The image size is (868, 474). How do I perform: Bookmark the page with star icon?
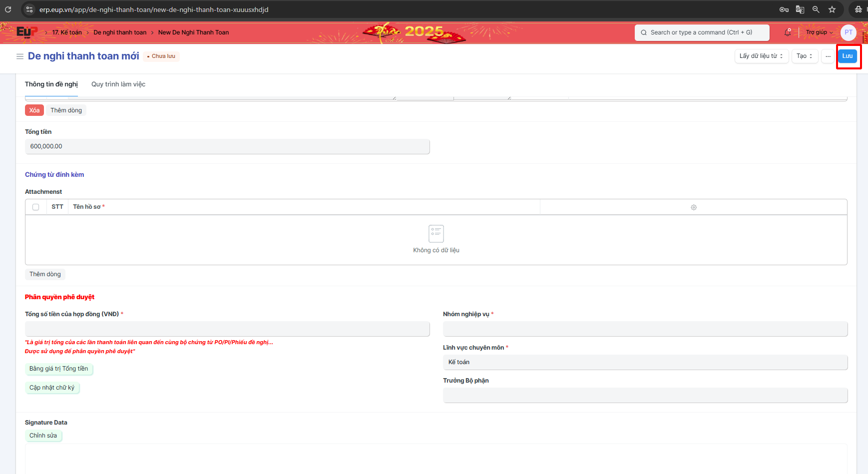click(832, 9)
